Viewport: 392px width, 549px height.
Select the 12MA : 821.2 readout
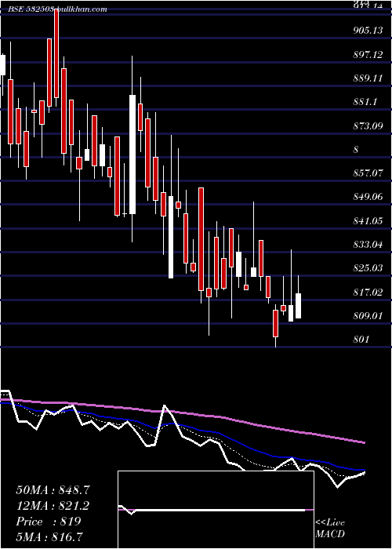point(53,506)
